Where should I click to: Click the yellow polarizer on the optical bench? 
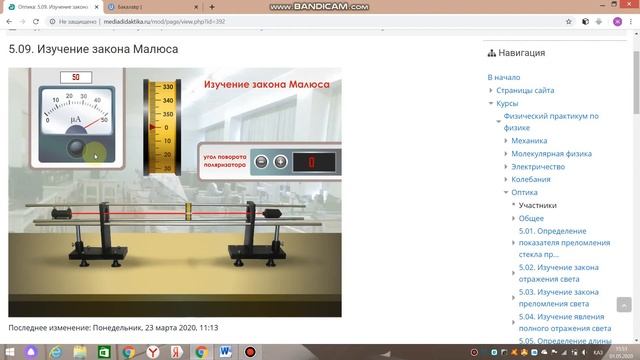point(188,212)
